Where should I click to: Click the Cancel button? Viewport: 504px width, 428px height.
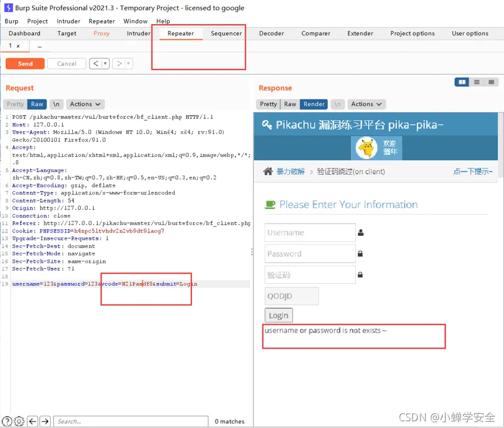67,63
